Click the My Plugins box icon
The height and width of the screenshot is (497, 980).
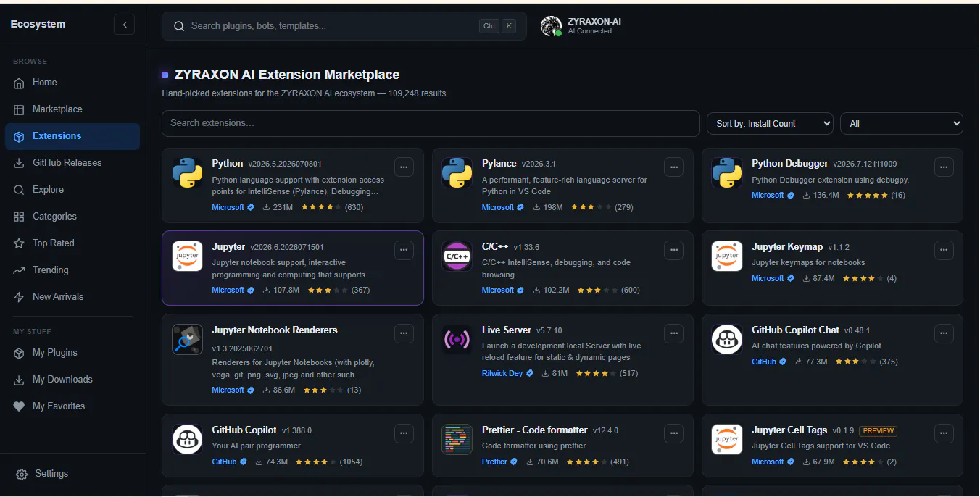coord(19,353)
